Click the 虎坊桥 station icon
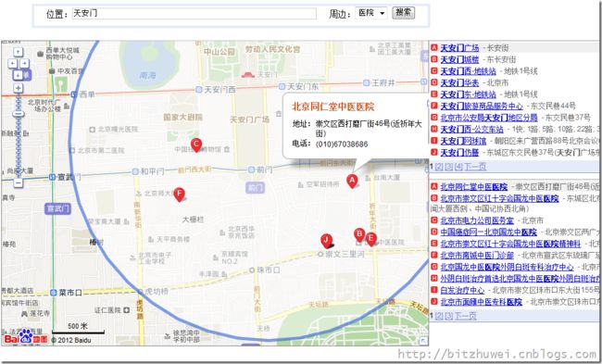This screenshot has height=364, width=602. point(141,292)
